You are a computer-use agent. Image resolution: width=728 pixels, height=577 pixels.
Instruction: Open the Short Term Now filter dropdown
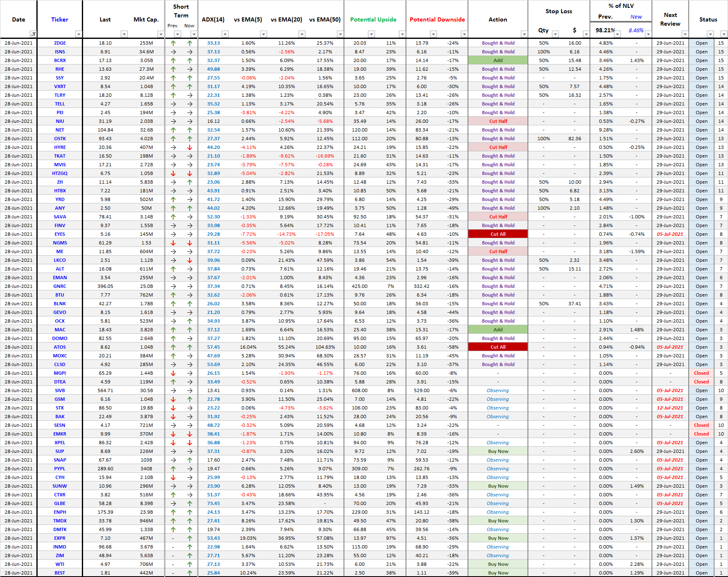click(x=194, y=34)
